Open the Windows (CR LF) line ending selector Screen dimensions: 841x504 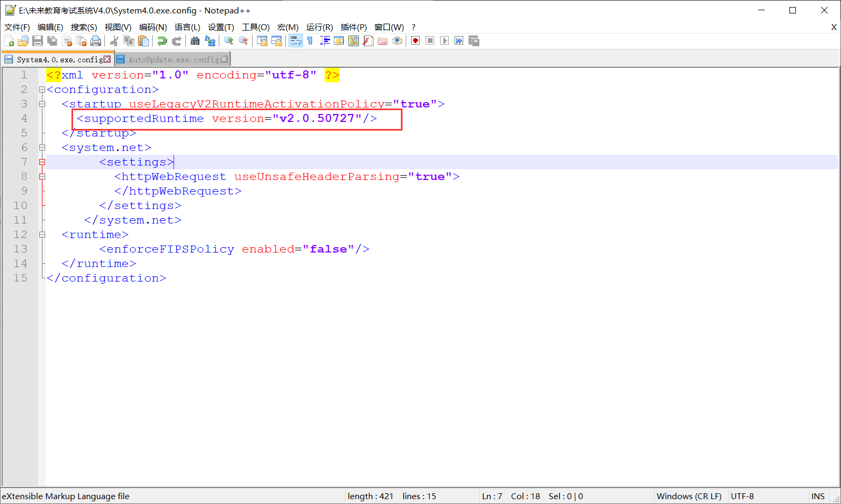pyautogui.click(x=689, y=496)
